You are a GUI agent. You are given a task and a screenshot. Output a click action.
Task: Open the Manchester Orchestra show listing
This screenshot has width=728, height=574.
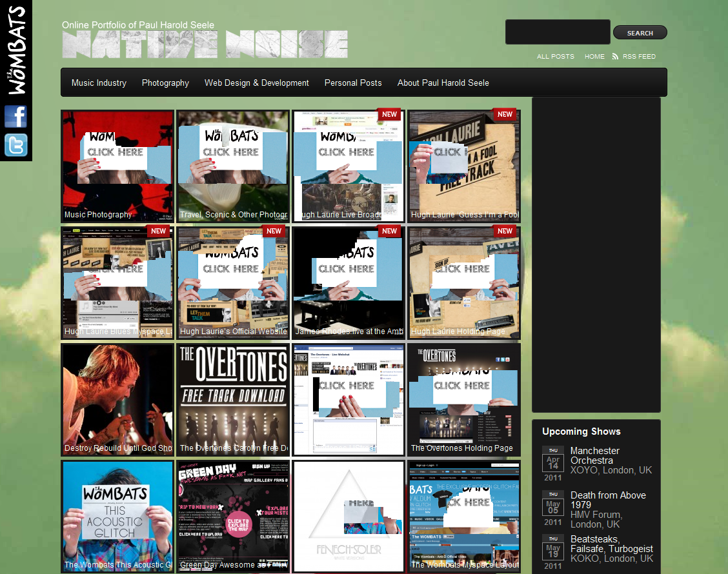595,456
